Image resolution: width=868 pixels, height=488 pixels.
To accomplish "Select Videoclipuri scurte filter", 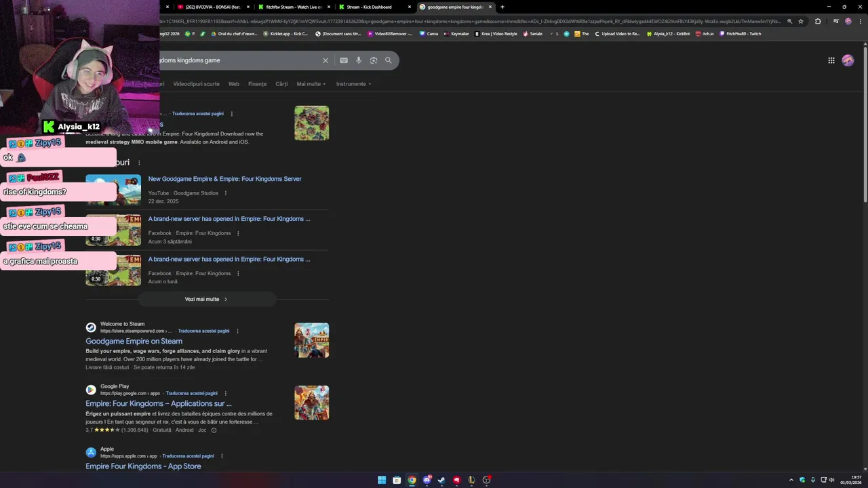I will tap(196, 84).
